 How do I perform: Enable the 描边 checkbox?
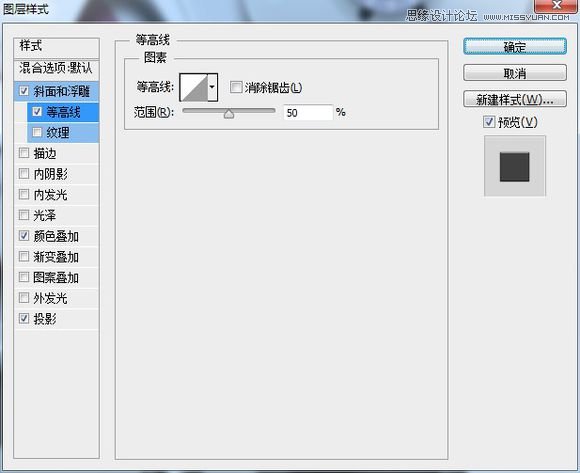24,153
